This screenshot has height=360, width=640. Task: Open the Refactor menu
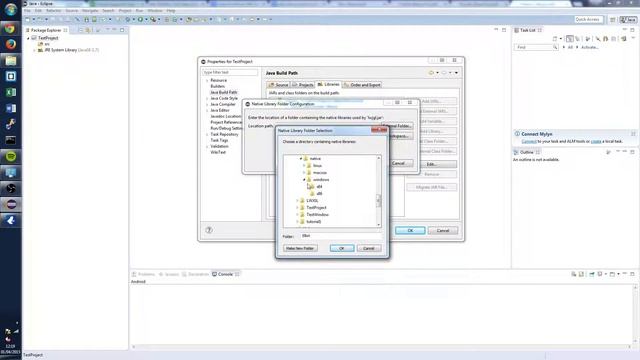pos(53,11)
